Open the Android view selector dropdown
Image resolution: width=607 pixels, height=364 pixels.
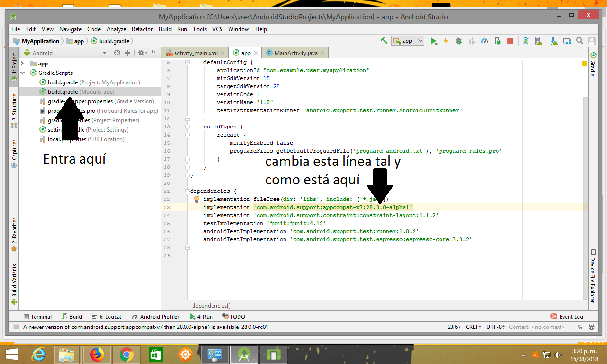coord(64,53)
